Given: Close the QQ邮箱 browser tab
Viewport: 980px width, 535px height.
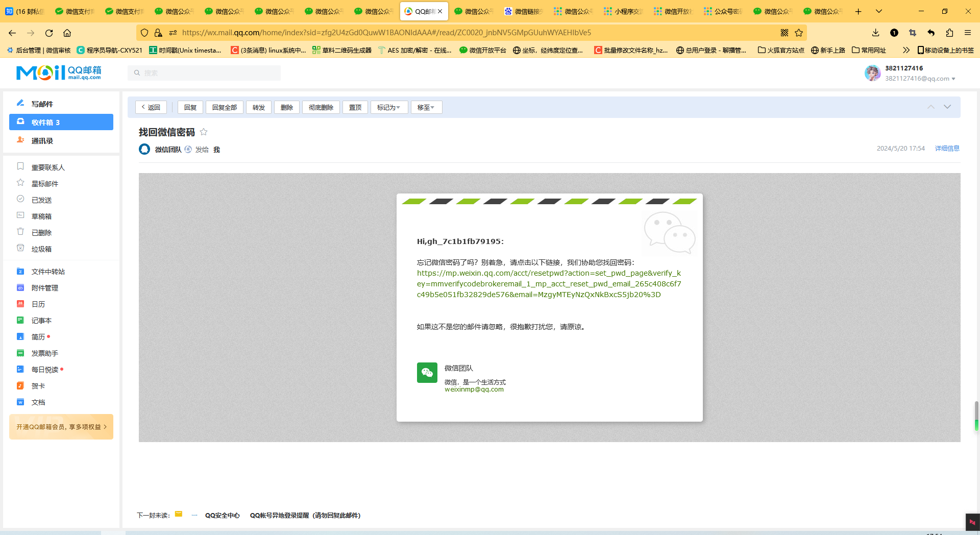Looking at the screenshot, I should click(440, 11).
